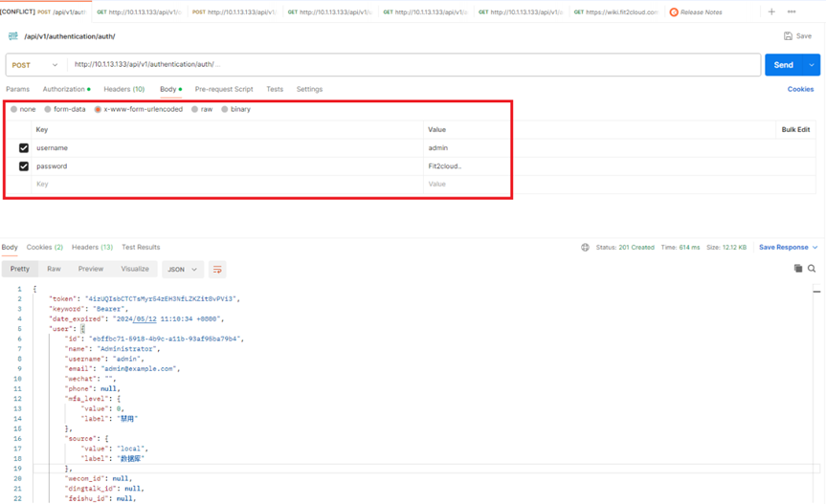Open the tab bar three-dots menu
826x504 pixels.
792,12
